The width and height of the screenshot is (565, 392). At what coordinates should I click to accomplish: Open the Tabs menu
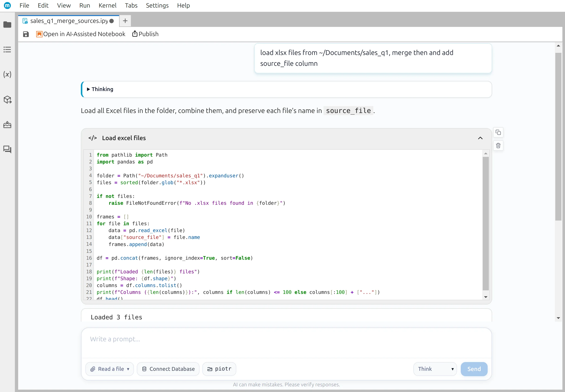tap(131, 5)
